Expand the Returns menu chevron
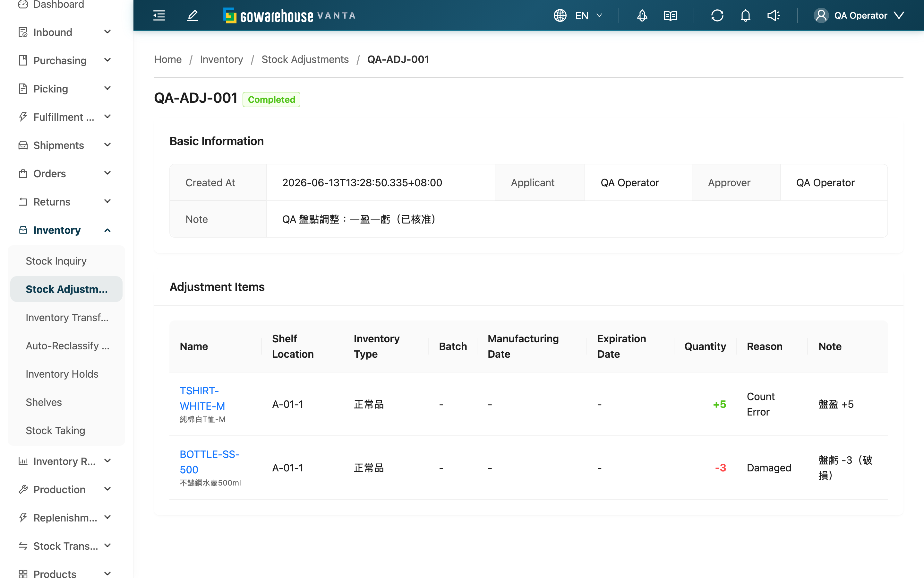The height and width of the screenshot is (578, 924). click(108, 201)
